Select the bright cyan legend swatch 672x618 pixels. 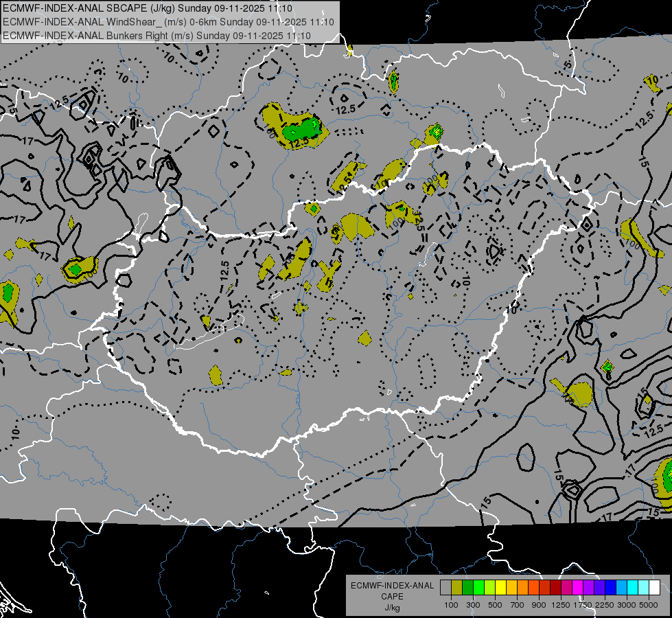tap(633, 588)
